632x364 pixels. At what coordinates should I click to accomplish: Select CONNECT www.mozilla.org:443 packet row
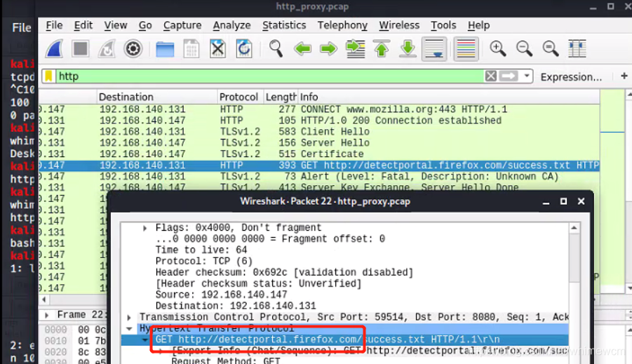coord(319,109)
